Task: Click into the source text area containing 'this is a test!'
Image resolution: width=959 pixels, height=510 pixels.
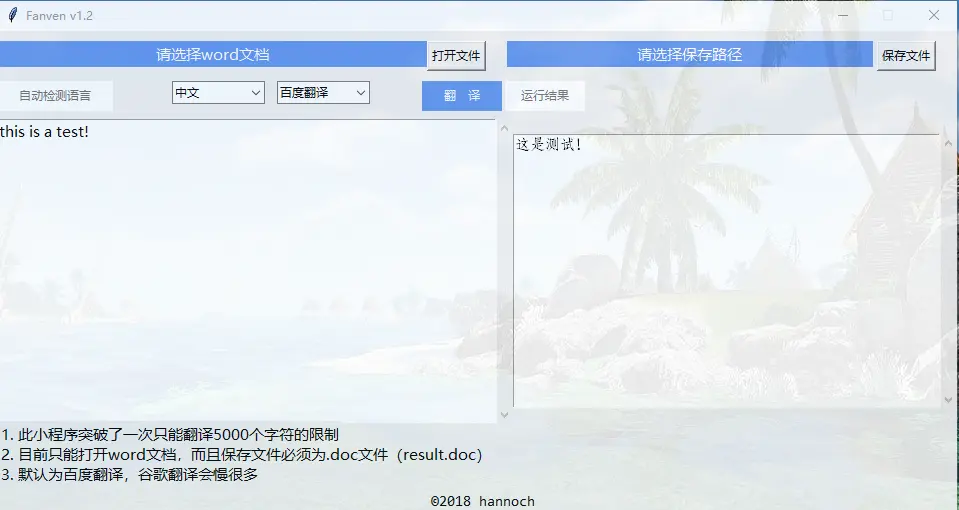Action: 248,270
